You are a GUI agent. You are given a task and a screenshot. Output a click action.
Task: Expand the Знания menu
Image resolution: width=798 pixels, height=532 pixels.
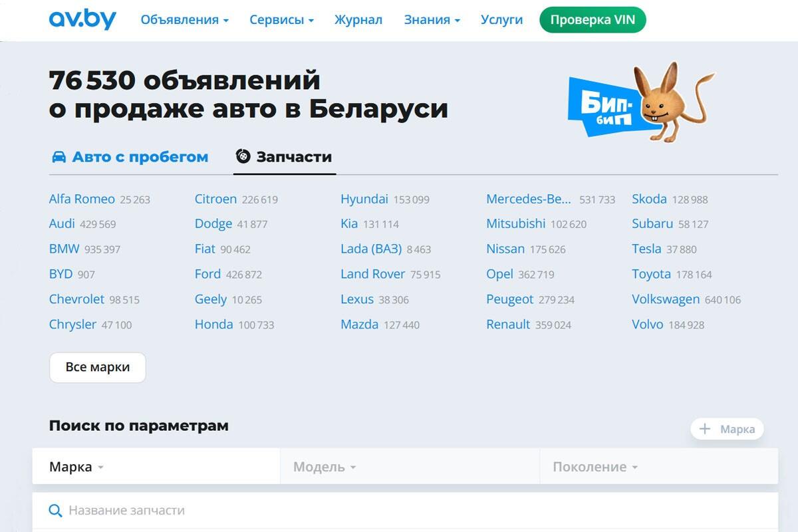(432, 20)
